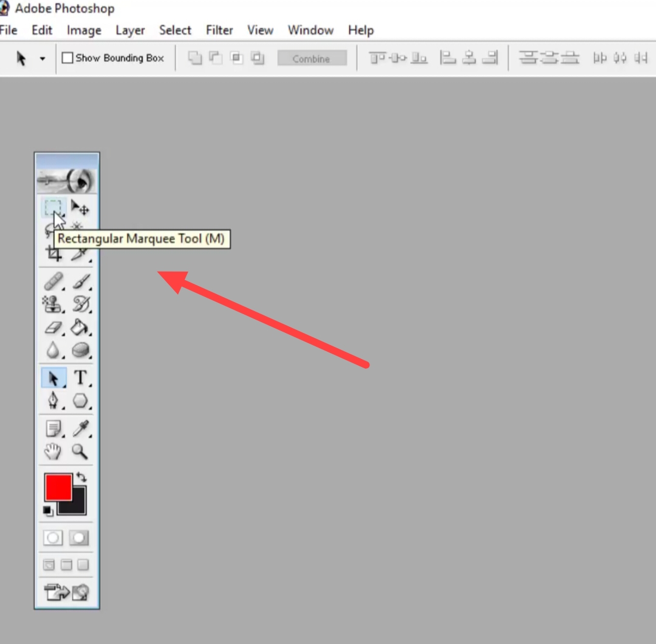Activate the Zoom magnifier tool

point(80,452)
